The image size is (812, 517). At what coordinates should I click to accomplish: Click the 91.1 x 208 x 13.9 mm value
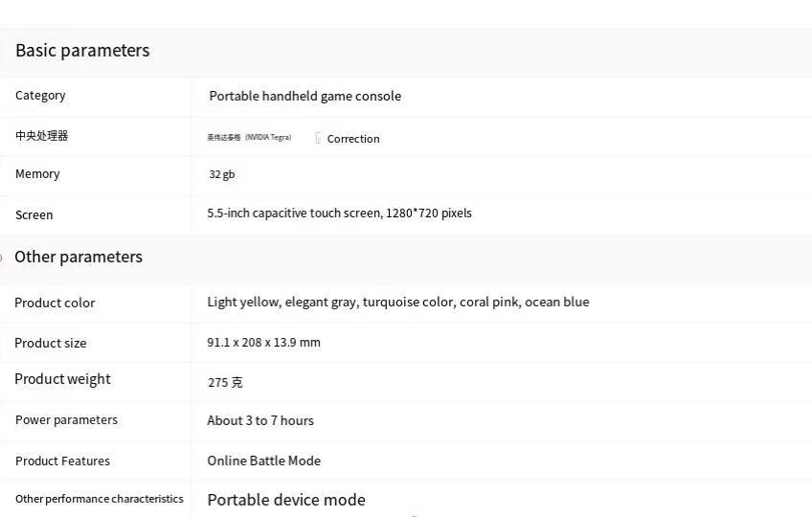tap(263, 343)
